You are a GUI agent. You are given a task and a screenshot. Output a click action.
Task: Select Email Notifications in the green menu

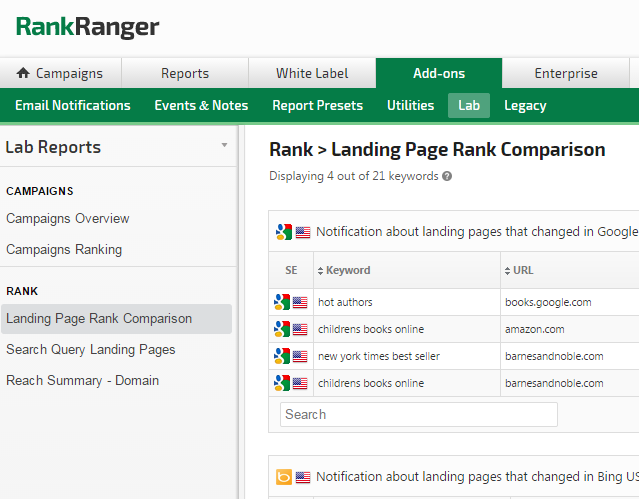pyautogui.click(x=73, y=105)
